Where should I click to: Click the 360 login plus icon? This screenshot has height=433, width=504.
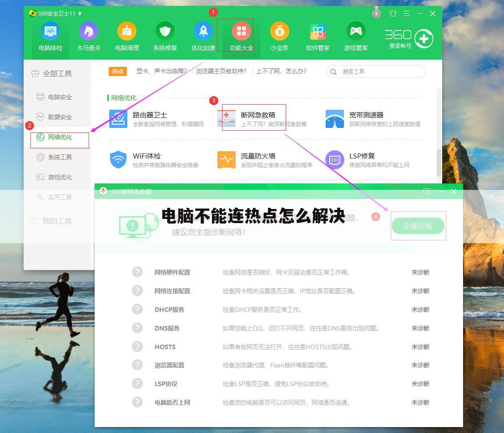pyautogui.click(x=423, y=39)
